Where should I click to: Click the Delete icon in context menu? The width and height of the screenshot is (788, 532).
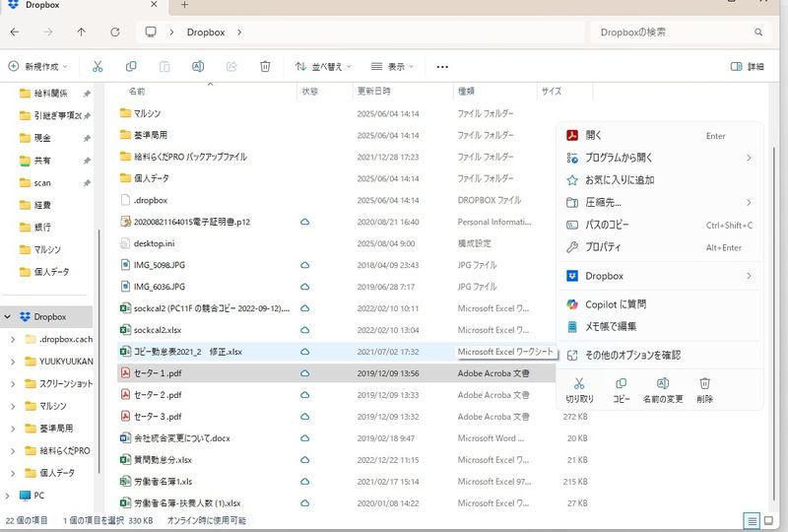tap(704, 389)
